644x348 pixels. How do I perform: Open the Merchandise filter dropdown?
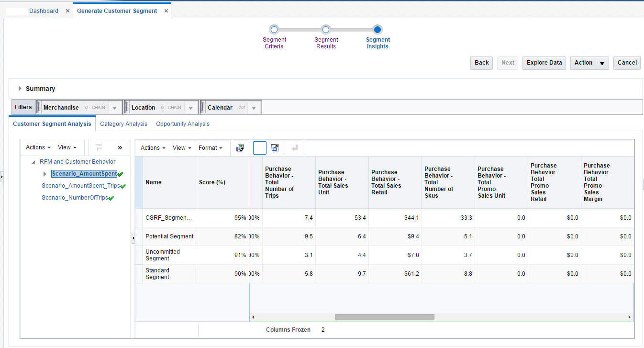click(114, 108)
